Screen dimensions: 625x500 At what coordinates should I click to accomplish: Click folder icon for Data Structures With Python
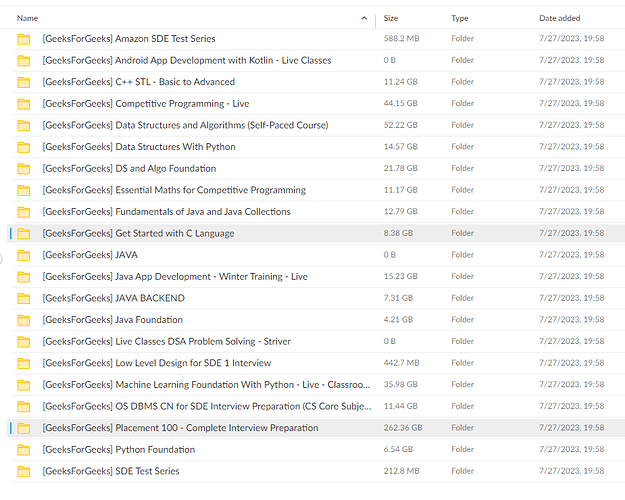24,147
